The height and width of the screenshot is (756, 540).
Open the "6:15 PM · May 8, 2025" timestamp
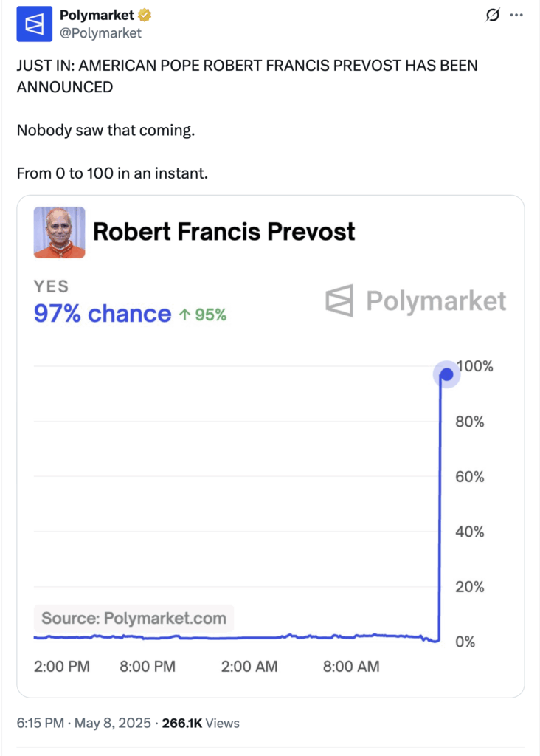(x=83, y=723)
